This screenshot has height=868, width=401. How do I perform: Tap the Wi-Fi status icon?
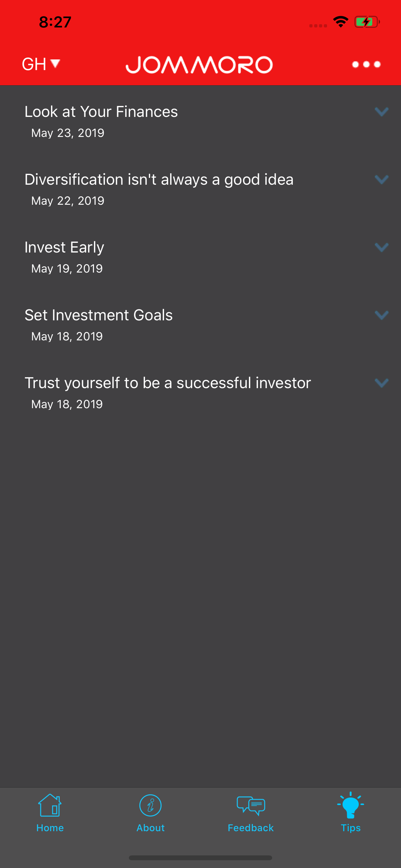click(x=341, y=22)
